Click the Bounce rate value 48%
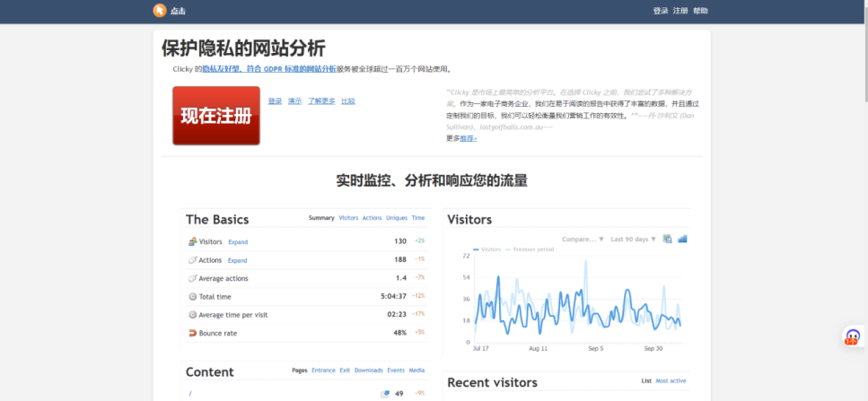This screenshot has height=401, width=868. pyautogui.click(x=399, y=333)
